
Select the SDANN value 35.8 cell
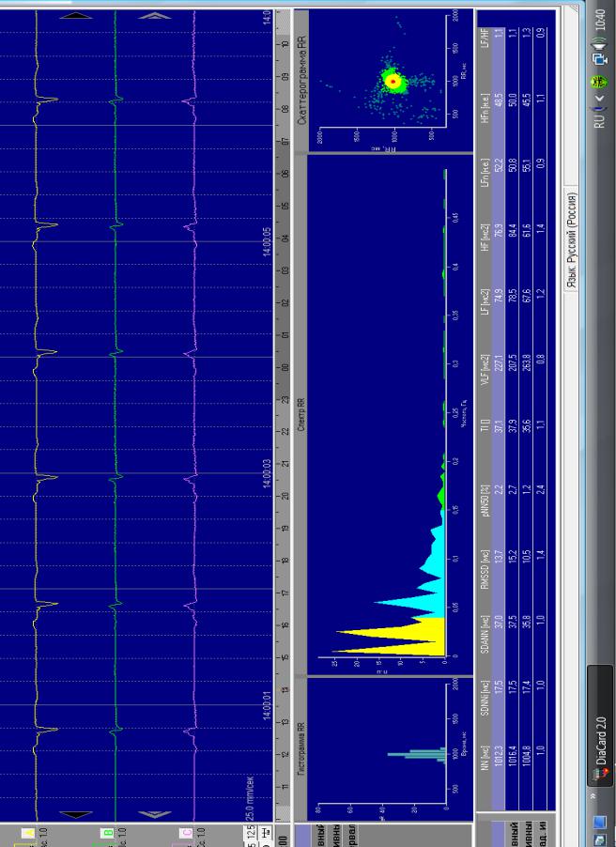527,622
